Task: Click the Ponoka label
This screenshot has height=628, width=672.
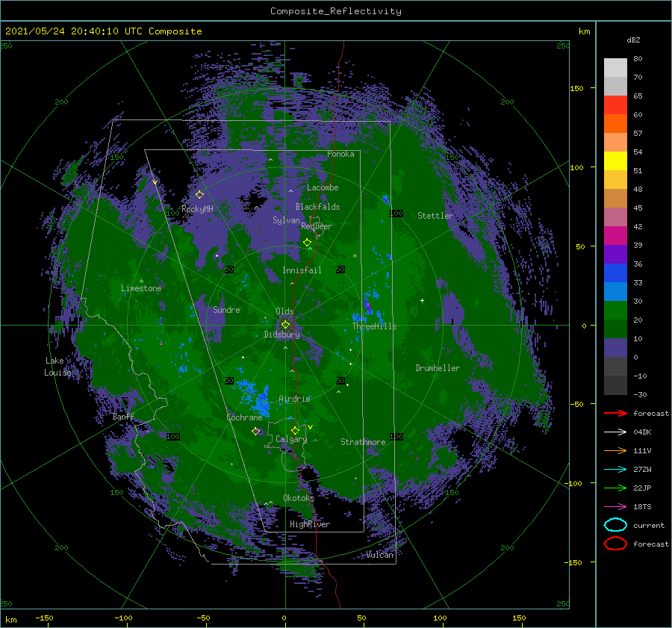Action: coord(340,154)
